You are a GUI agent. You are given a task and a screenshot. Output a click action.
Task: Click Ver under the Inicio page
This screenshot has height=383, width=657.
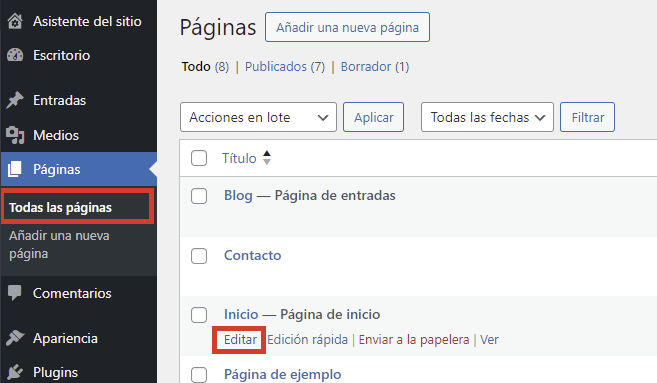click(489, 339)
